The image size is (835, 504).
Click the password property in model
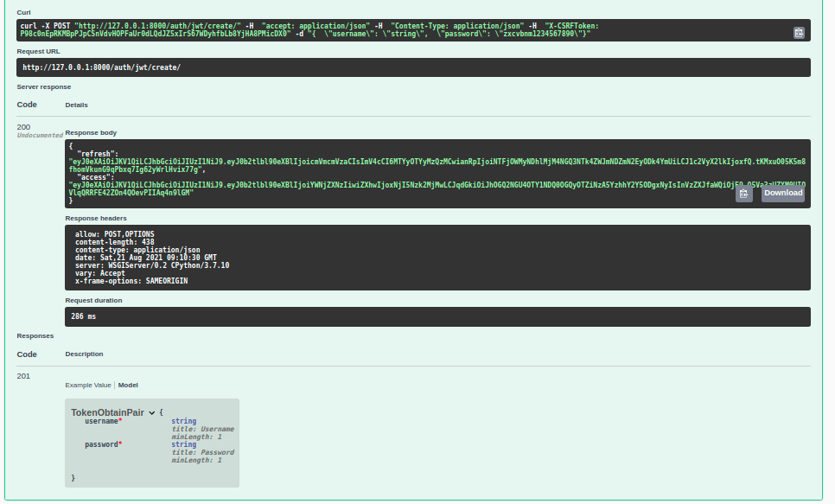point(103,444)
